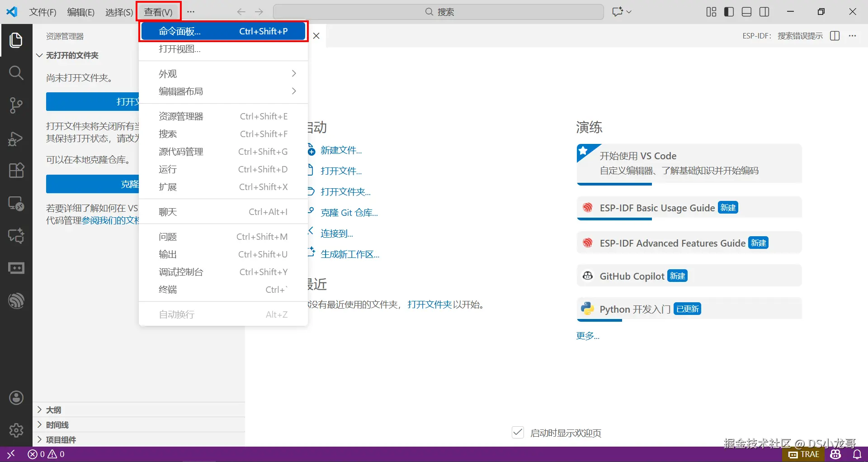Screen dimensions: 868x462
Task: Click the title bar 搜索 command center field
Action: 439,12
